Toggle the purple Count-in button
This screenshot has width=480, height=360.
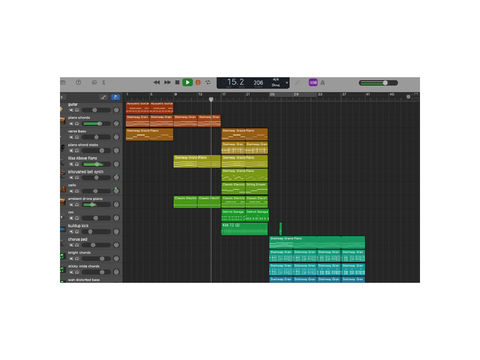point(313,82)
